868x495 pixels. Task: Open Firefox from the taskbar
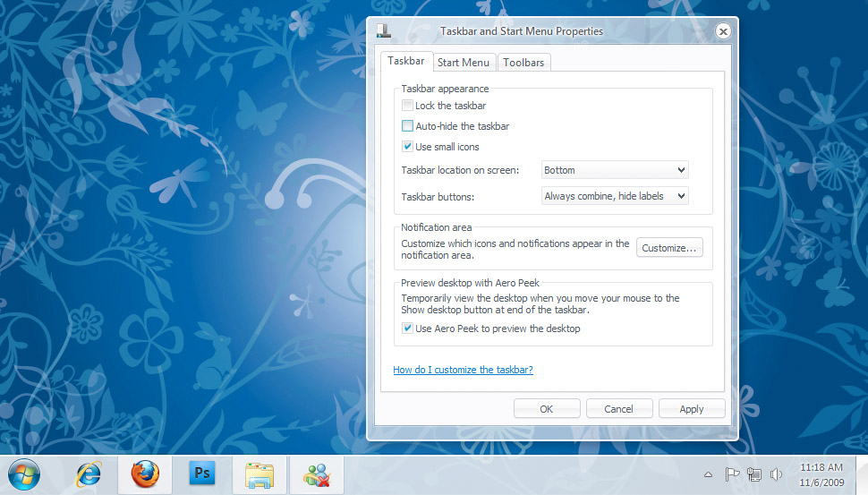click(x=145, y=474)
